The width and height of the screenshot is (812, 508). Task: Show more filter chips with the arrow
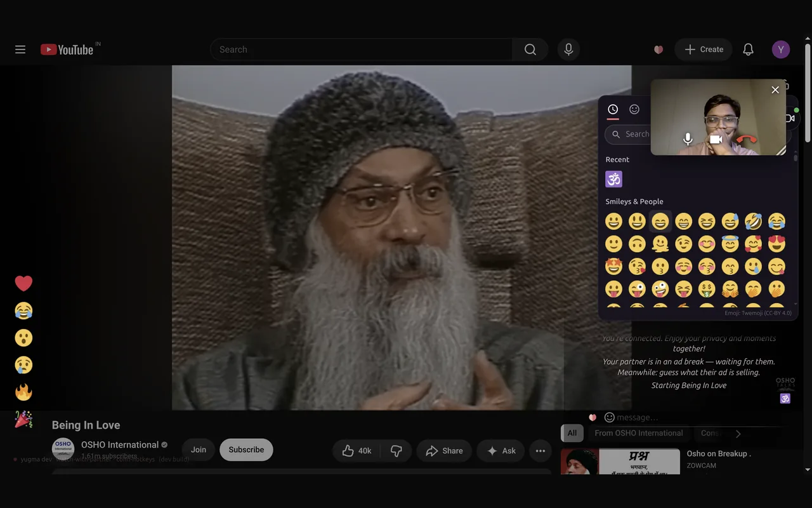point(738,434)
